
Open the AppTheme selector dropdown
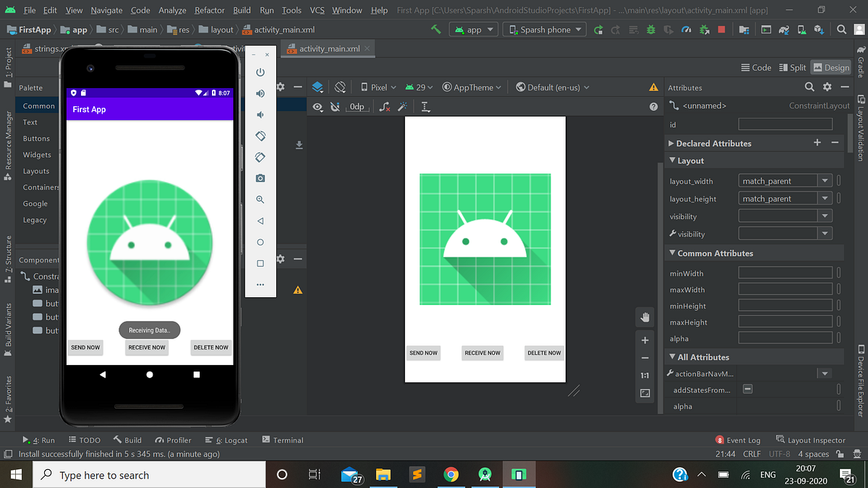tap(472, 86)
